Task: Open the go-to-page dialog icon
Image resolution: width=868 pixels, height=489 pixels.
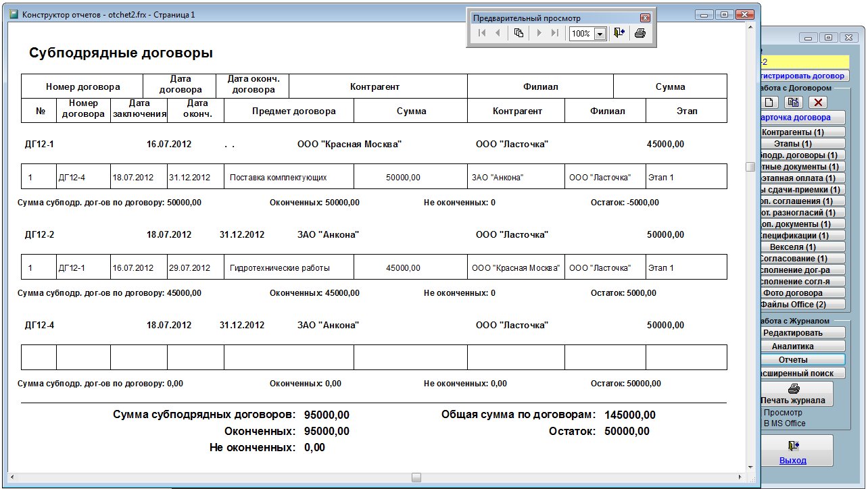Action: pos(519,33)
